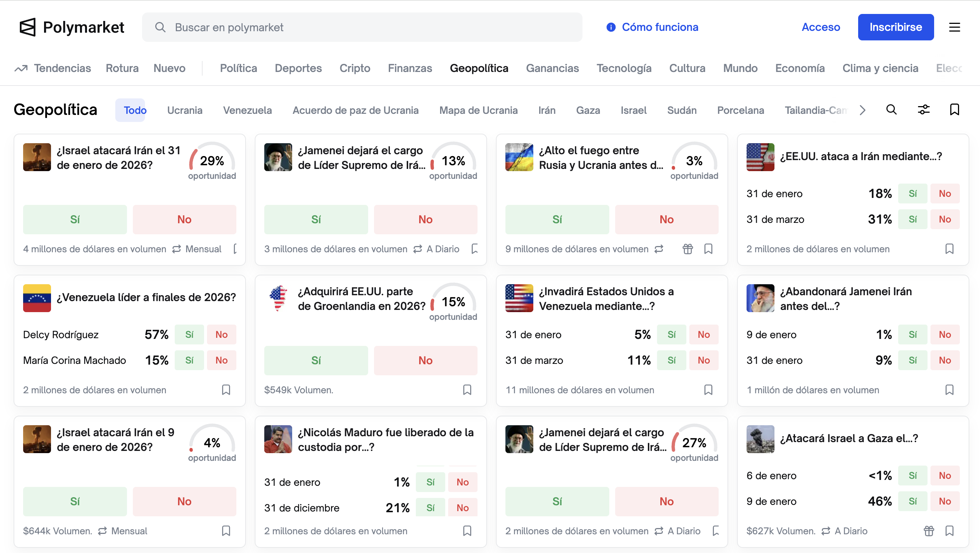
Task: Select the Ucrania topic tab
Action: point(185,111)
